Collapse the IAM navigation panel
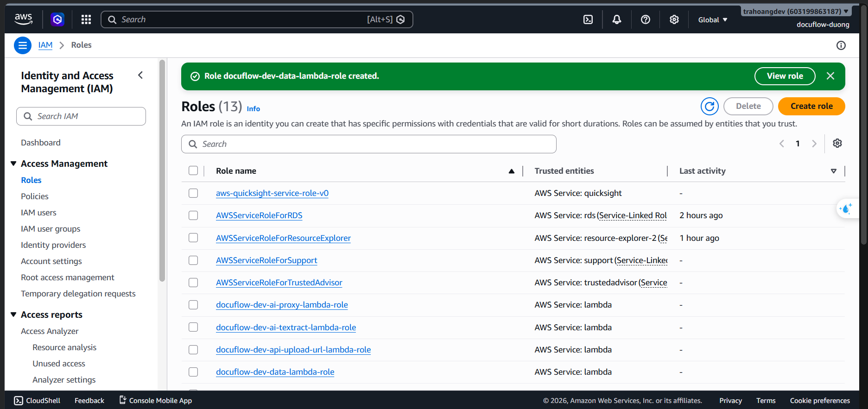Screen dimensions: 868x409 tap(140, 75)
